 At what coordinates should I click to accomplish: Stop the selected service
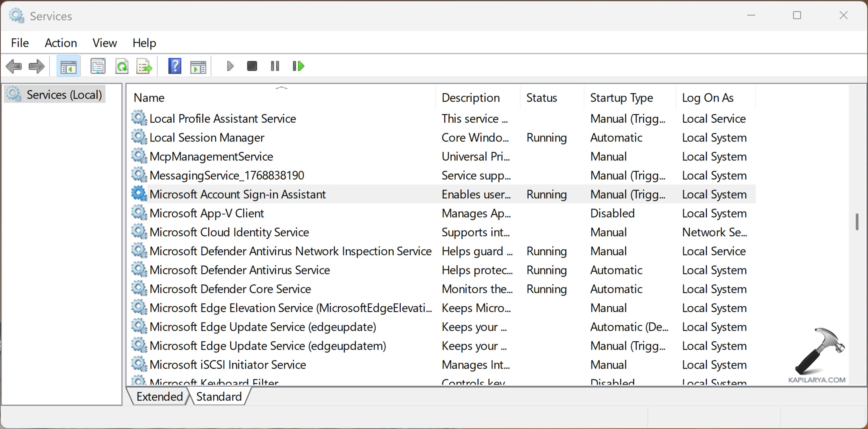tap(252, 66)
